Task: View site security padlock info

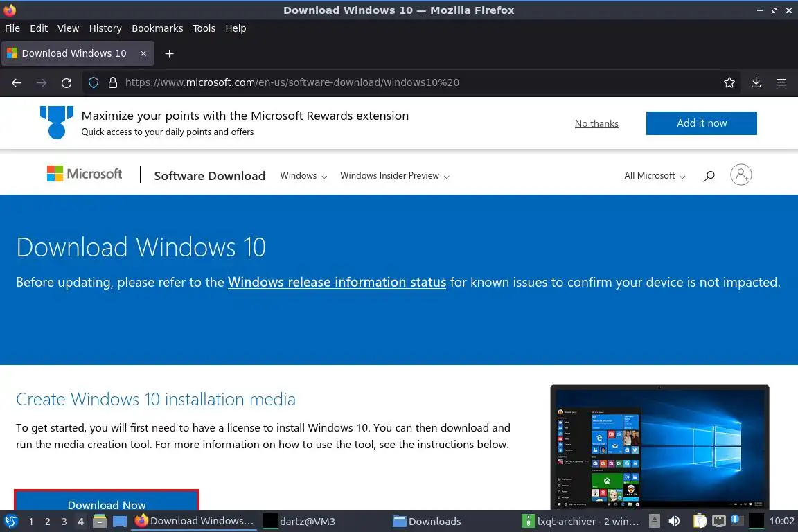Action: click(x=113, y=82)
